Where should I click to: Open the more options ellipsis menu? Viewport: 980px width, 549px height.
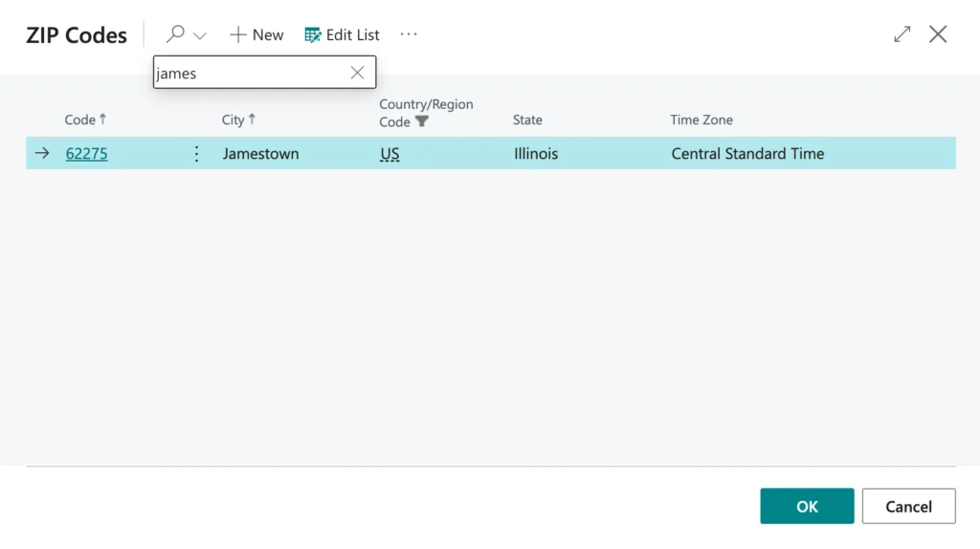(x=409, y=34)
